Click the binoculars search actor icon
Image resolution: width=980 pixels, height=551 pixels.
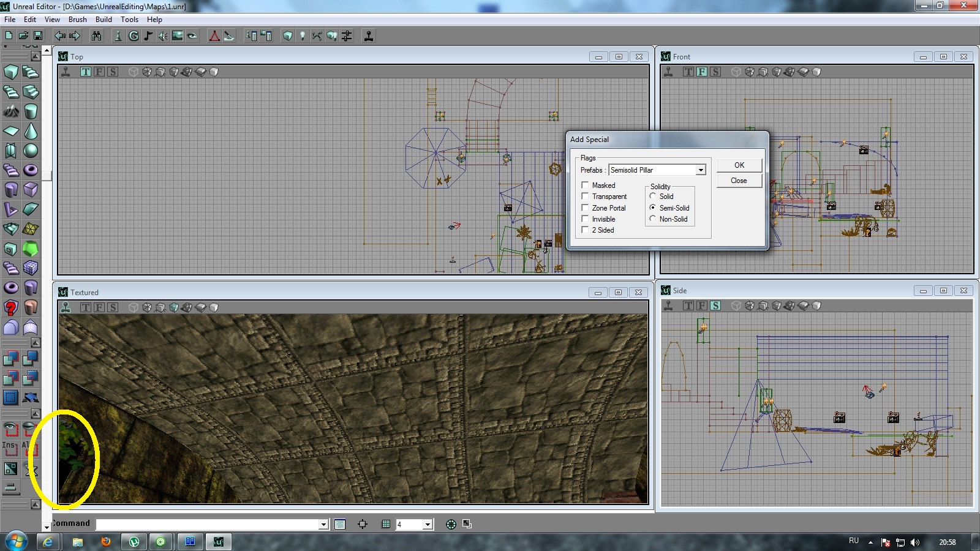tap(96, 36)
